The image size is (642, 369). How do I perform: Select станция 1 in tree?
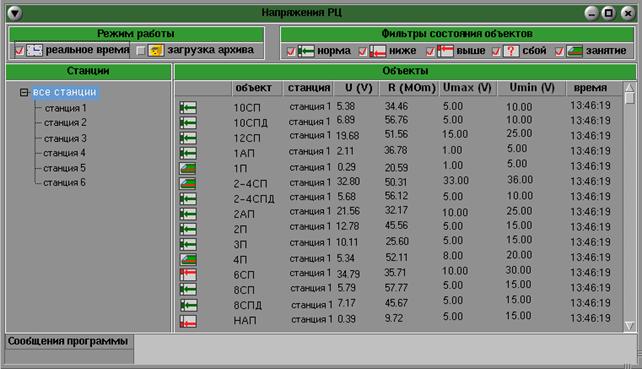pyautogui.click(x=66, y=108)
